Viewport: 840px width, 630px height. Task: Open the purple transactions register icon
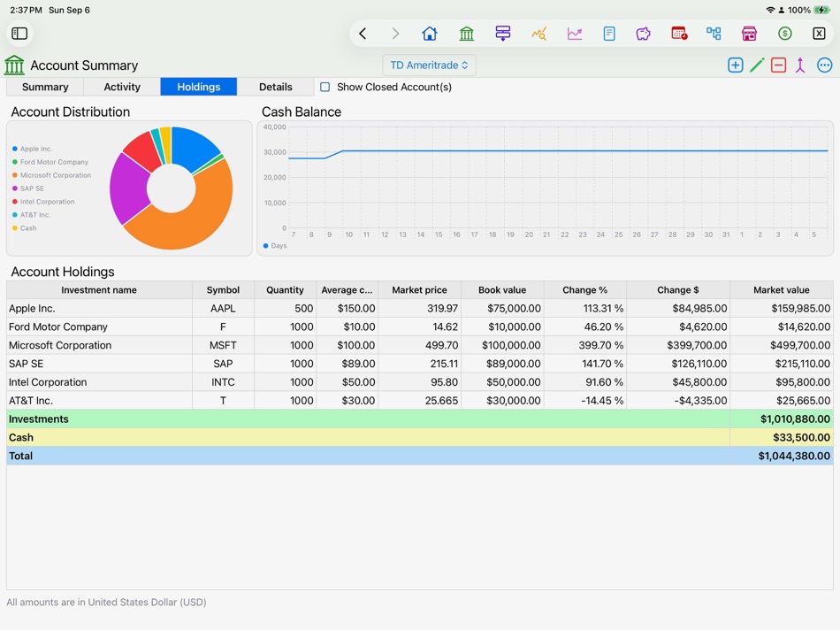click(502, 34)
